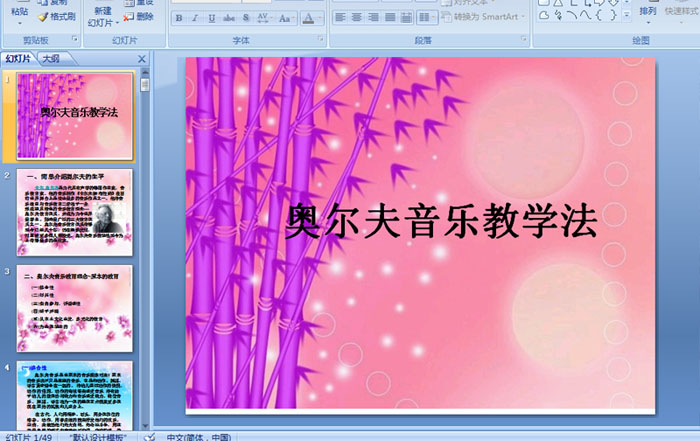
Task: Open the font color dropdown arrow
Action: (x=320, y=19)
